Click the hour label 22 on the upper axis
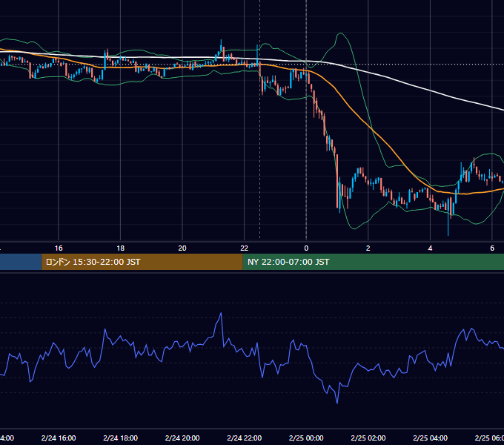 click(x=245, y=248)
